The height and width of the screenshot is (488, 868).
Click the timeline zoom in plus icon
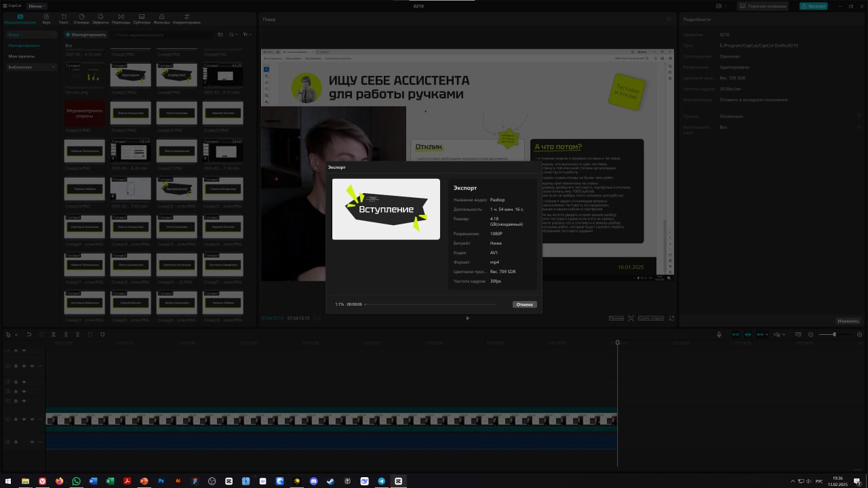[x=859, y=334]
